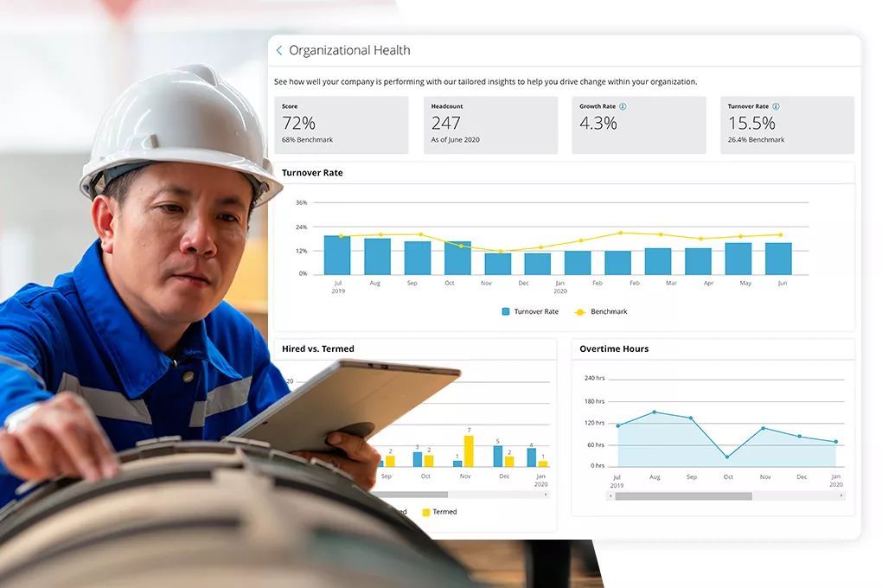Click the October overtime hours data point
Viewport: 882px width, 588px height.
click(x=726, y=457)
